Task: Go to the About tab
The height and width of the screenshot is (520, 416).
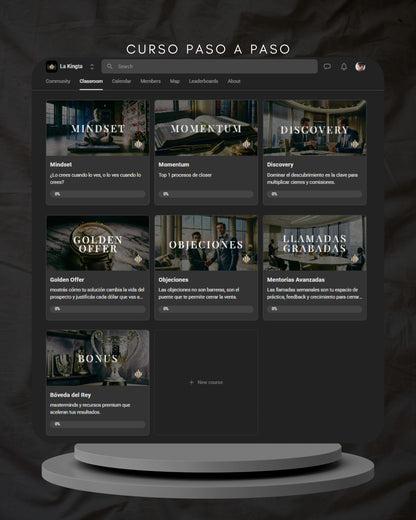Action: (234, 81)
